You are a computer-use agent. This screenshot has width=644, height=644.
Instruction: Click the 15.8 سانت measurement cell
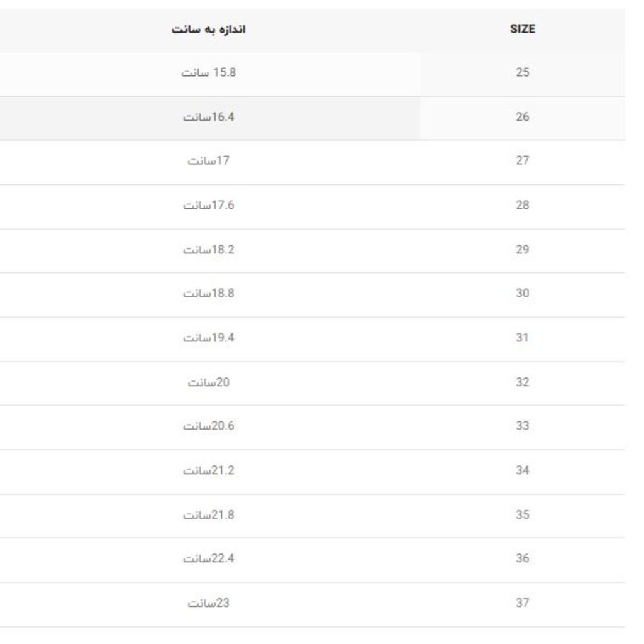coord(209,73)
